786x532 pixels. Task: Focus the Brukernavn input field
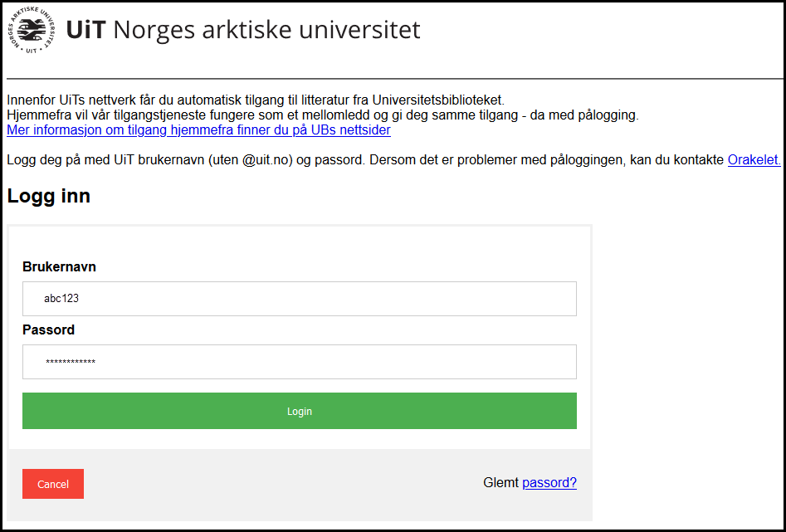pyautogui.click(x=299, y=299)
